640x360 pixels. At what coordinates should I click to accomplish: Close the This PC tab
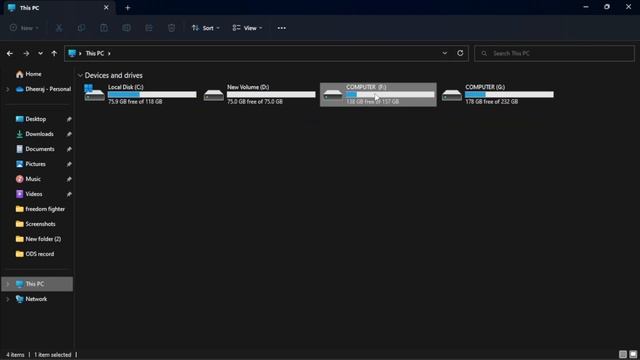[x=106, y=7]
